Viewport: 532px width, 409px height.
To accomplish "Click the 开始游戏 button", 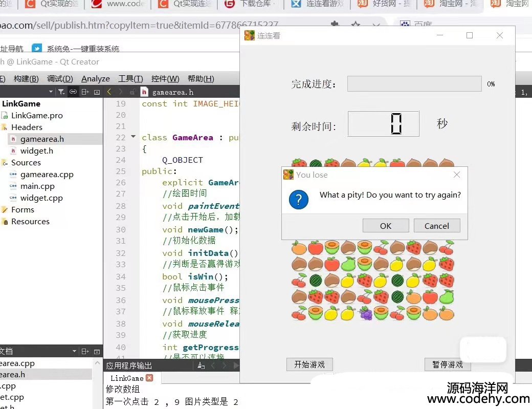I will 309,364.
